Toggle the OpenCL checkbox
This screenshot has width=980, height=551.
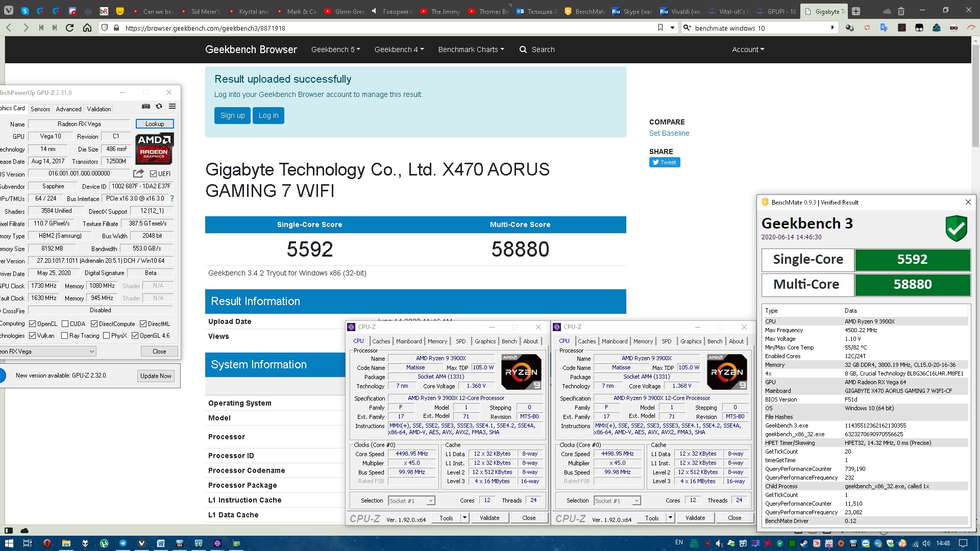(33, 324)
